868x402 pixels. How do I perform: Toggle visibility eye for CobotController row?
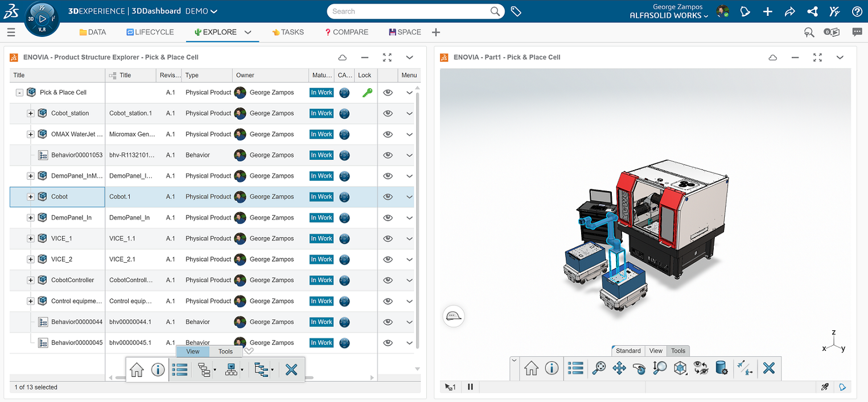(388, 280)
